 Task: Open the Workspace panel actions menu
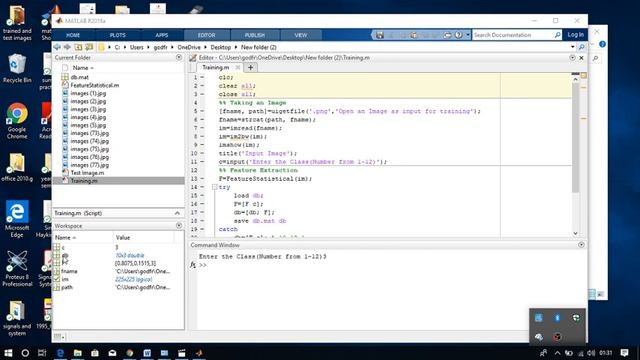click(x=179, y=226)
